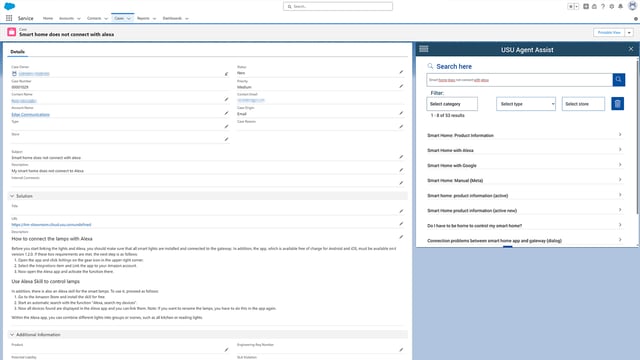Open the Guidance Center icon
Screen dimensions: 640x360
[x=594, y=7]
